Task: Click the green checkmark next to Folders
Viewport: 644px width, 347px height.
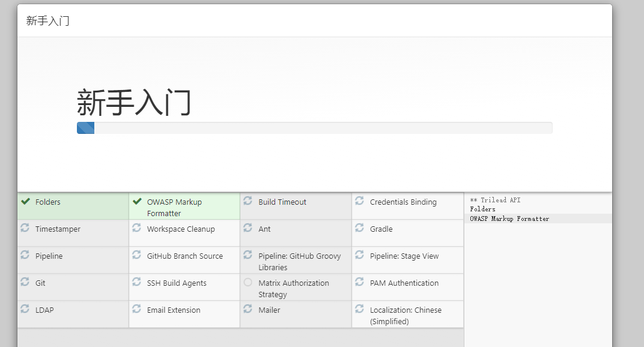Action: click(25, 201)
